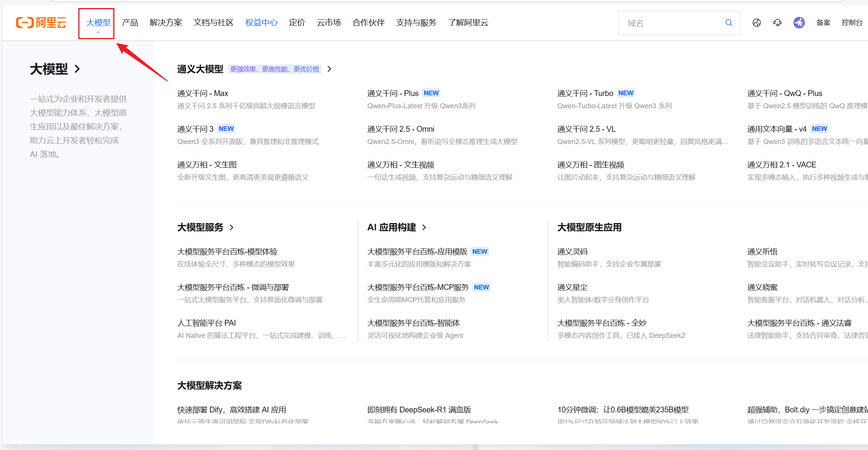This screenshot has height=450, width=868.
Task: Click description 通义千问 2.5 系列千亿级别超大规模语言模型
Action: pyautogui.click(x=246, y=106)
